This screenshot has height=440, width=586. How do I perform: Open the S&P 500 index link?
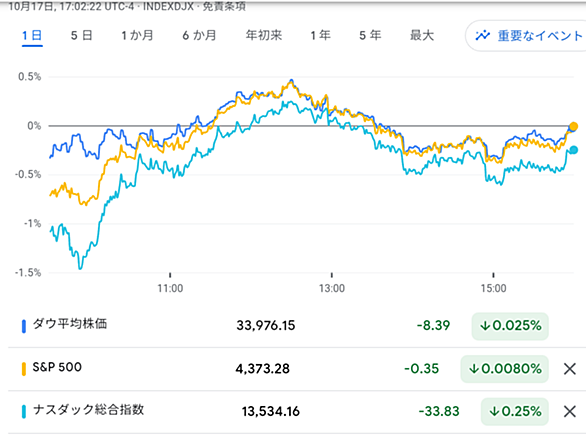pos(57,367)
